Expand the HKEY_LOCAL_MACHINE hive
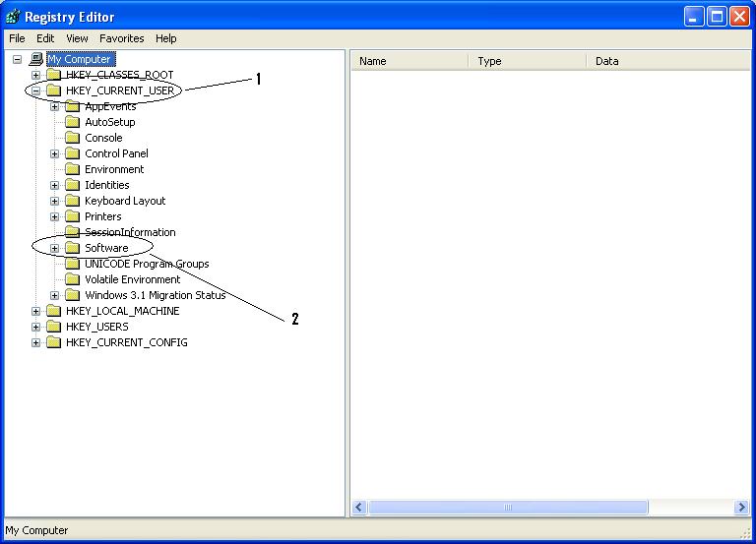Viewport: 756px width, 544px height. 36,311
